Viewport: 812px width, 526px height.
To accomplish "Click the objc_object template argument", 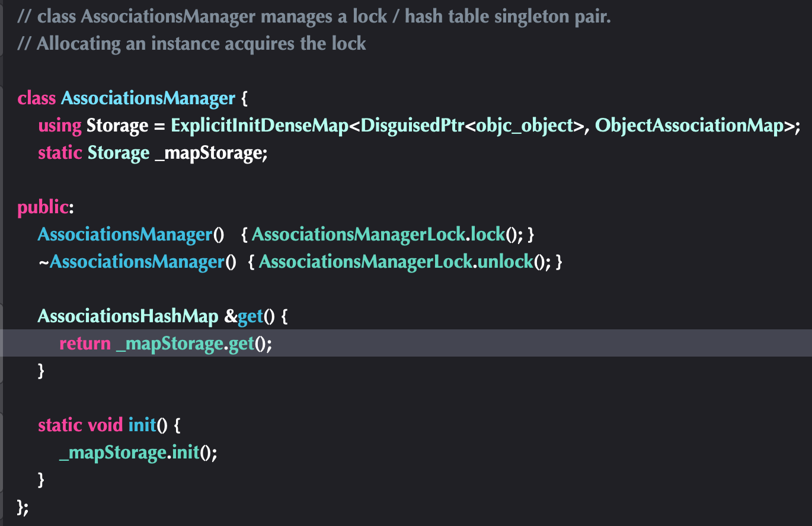I will 524,125.
